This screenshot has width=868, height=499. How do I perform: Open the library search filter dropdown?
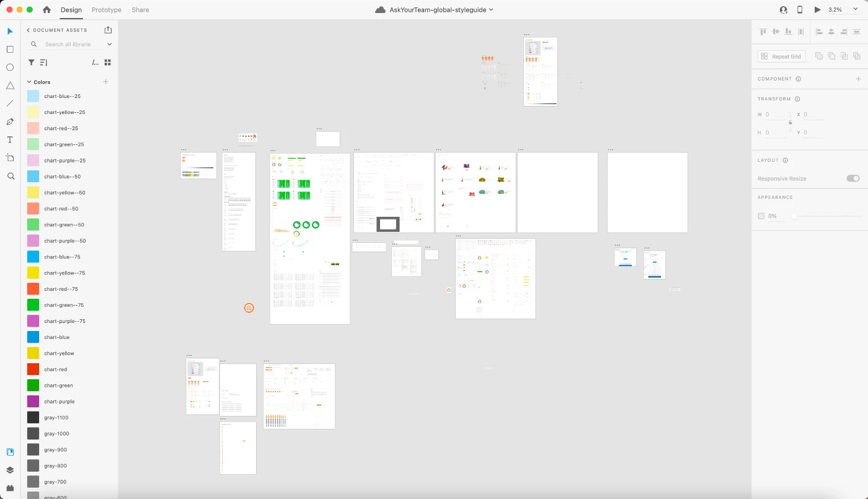[x=109, y=45]
